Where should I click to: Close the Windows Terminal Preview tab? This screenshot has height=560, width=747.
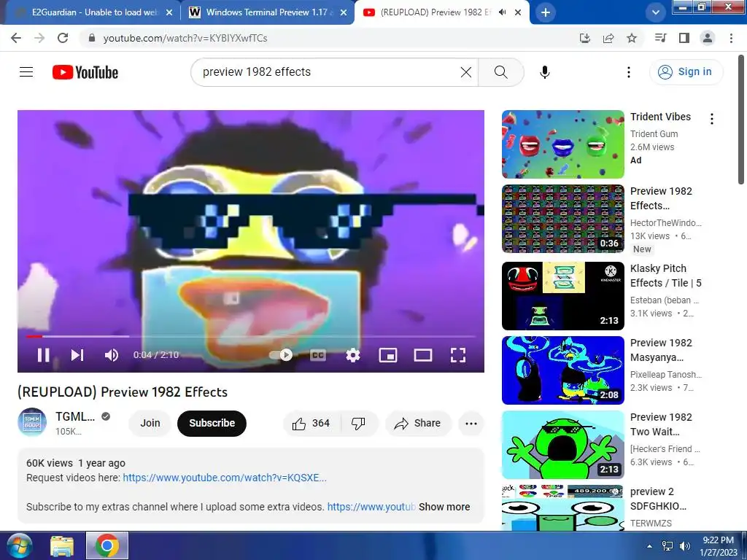pyautogui.click(x=344, y=13)
